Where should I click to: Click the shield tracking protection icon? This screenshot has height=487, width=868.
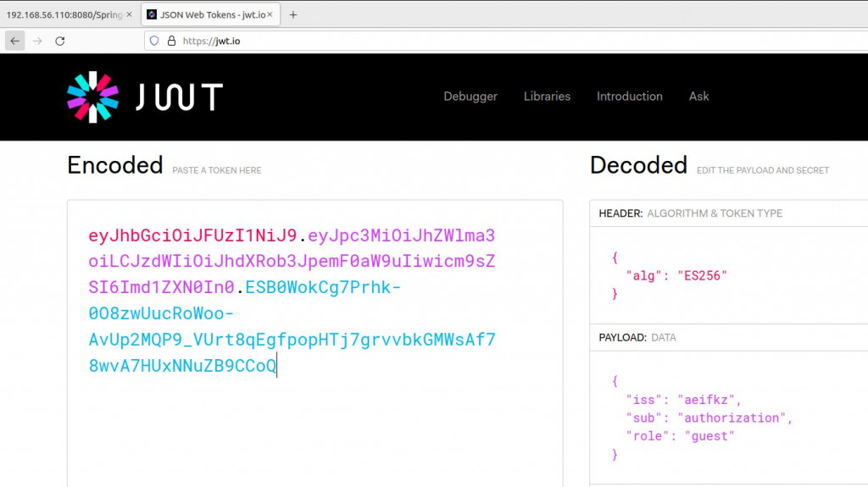[154, 41]
